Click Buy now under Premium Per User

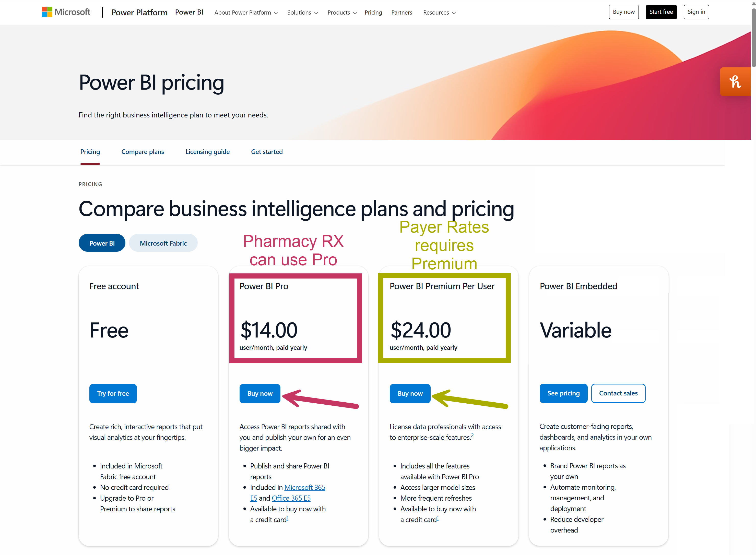tap(410, 393)
